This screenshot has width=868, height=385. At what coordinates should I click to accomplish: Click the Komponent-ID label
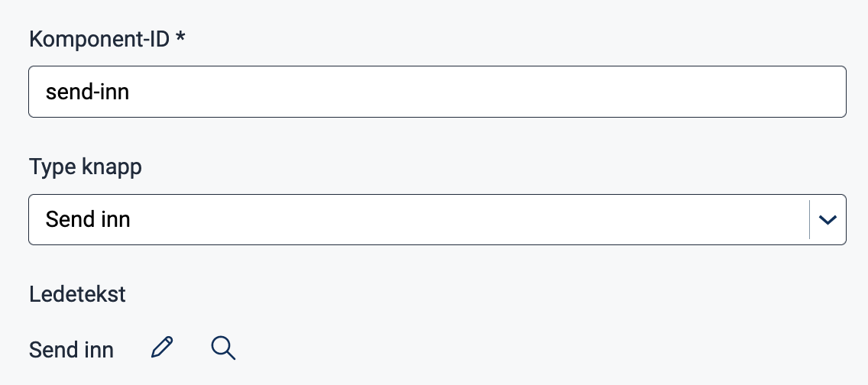coord(99,39)
